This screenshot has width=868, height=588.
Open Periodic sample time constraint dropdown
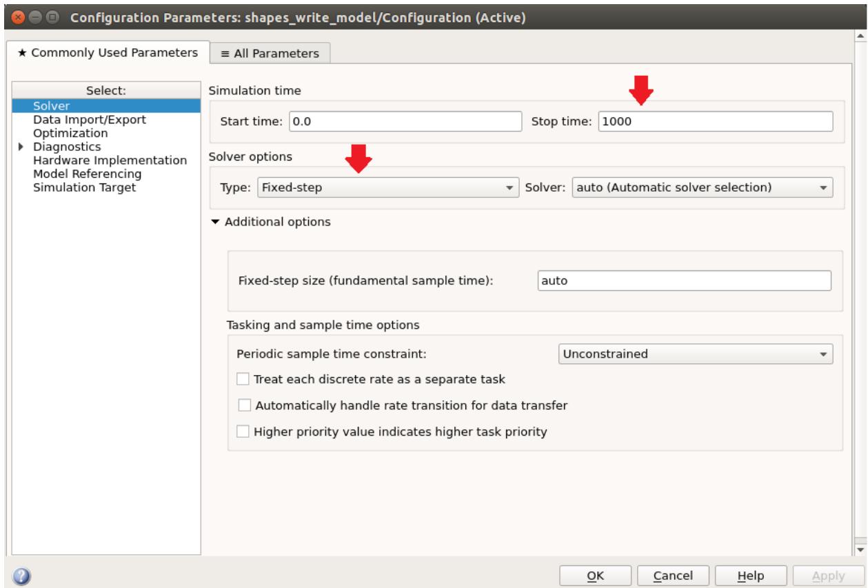click(695, 354)
